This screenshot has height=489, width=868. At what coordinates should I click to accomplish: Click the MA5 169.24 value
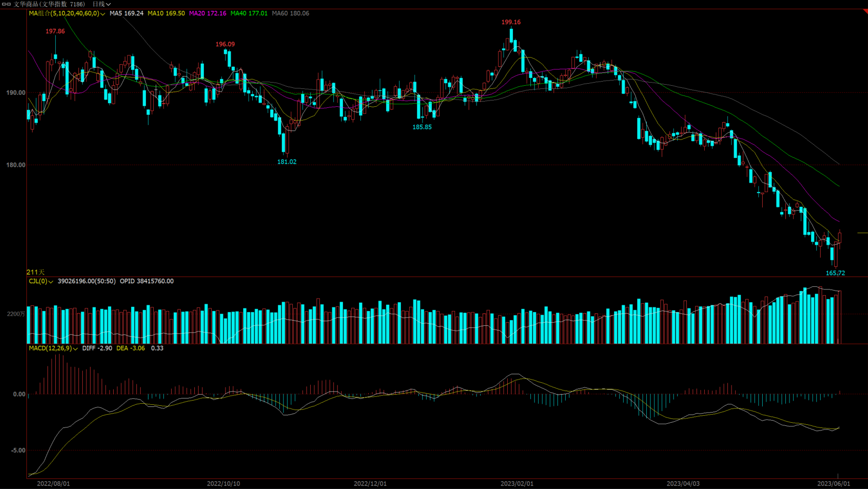126,13
